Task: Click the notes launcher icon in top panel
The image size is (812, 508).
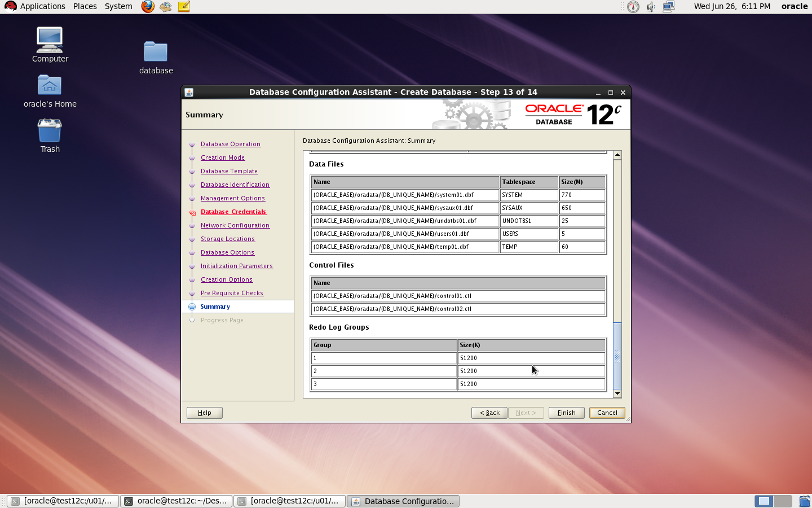Action: pos(184,6)
